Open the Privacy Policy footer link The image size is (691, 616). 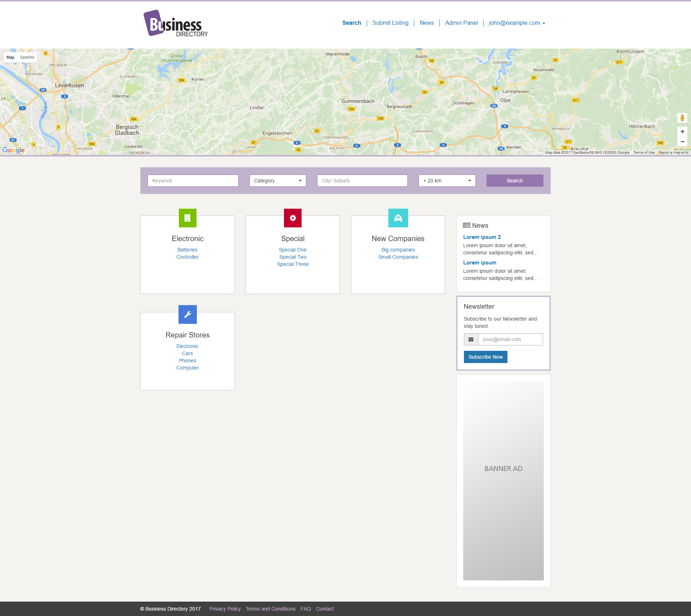pyautogui.click(x=225, y=609)
